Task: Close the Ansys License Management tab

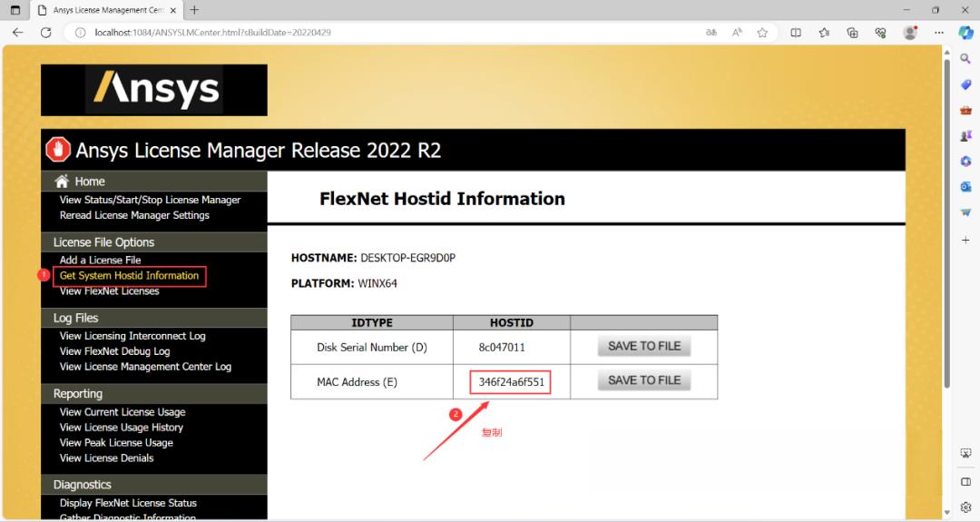Action: 173,10
